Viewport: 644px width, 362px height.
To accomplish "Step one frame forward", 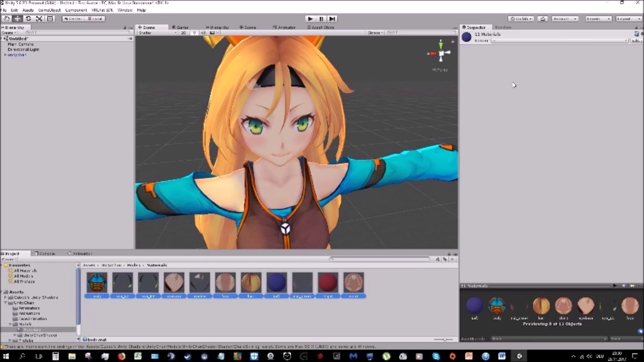I will 332,19.
